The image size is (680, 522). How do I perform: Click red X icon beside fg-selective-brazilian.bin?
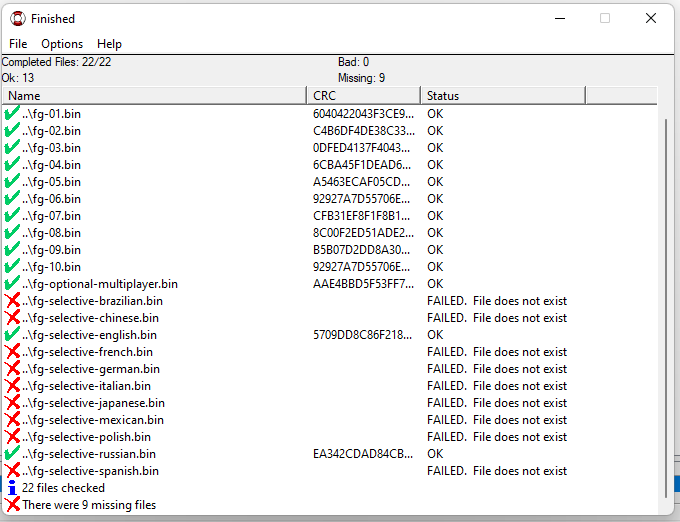12,300
